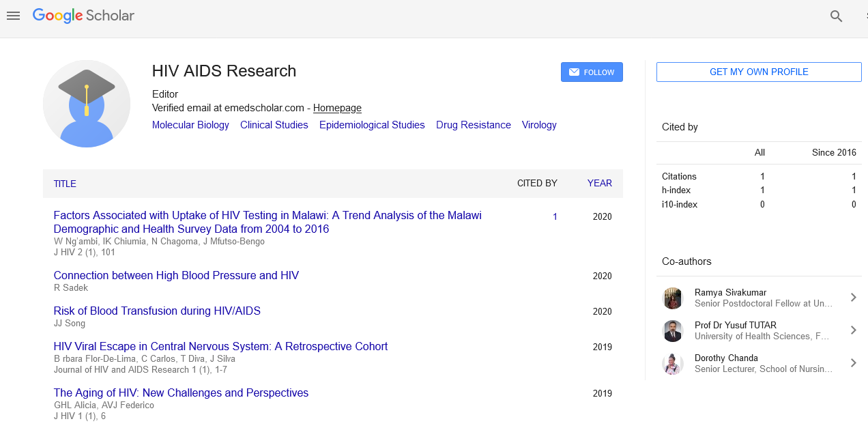Image resolution: width=868 pixels, height=428 pixels.
Task: Open the Virology interest tag
Action: pyautogui.click(x=539, y=125)
